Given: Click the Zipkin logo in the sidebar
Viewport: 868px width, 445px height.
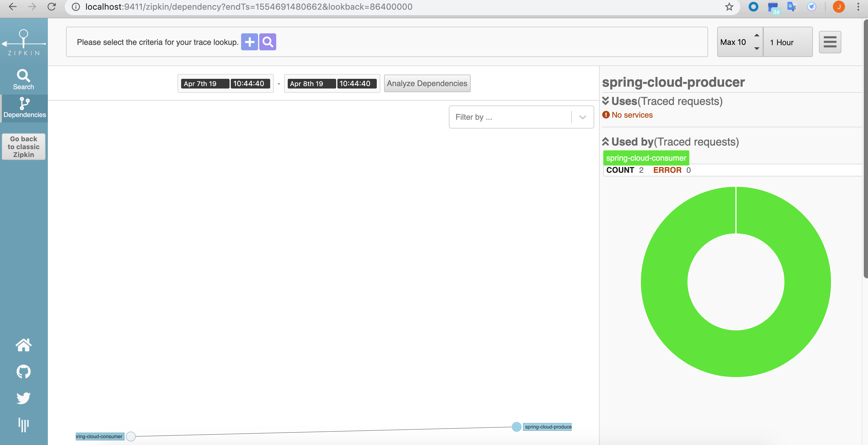Looking at the screenshot, I should click(x=24, y=42).
